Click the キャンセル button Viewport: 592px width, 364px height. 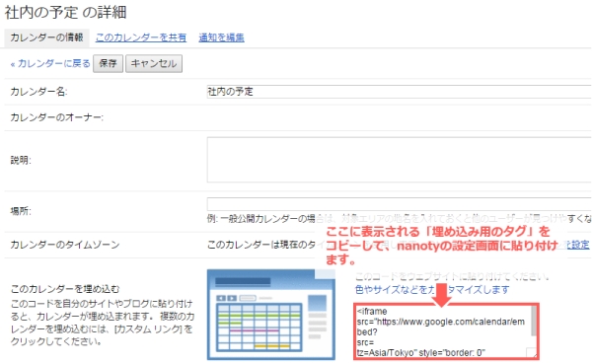coord(154,63)
